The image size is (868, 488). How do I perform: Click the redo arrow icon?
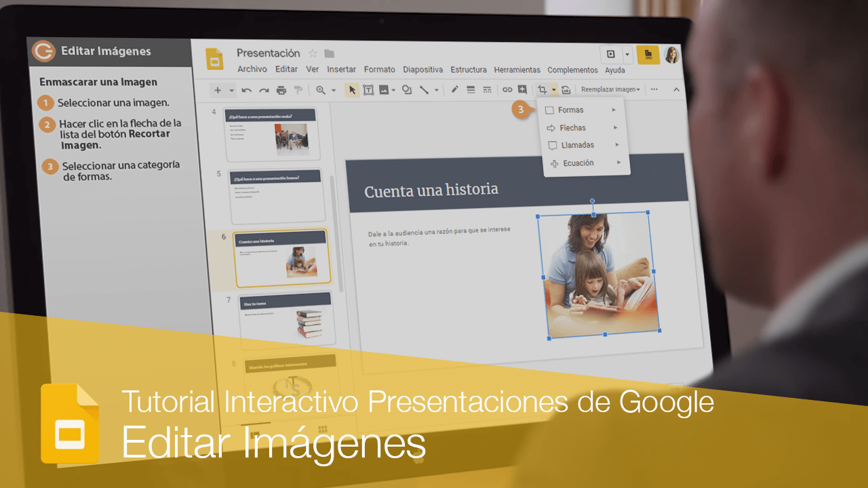pos(264,90)
